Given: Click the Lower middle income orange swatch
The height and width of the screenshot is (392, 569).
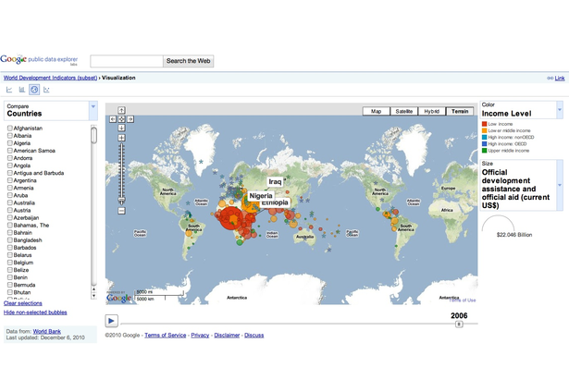Looking at the screenshot, I should click(x=484, y=130).
